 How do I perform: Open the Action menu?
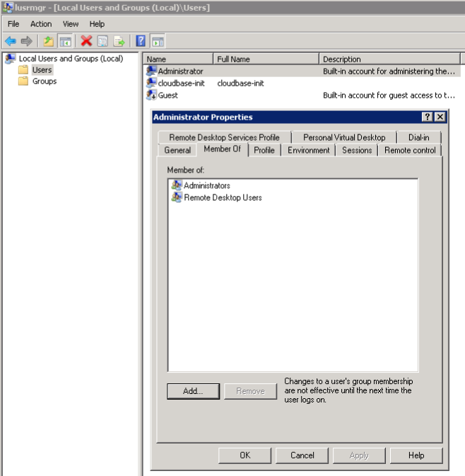(41, 24)
